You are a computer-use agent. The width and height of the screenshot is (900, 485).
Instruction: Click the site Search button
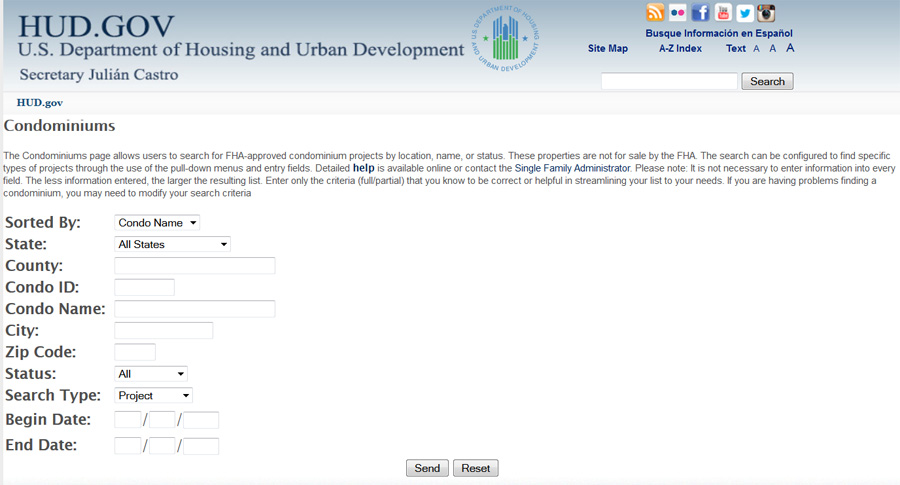point(767,82)
